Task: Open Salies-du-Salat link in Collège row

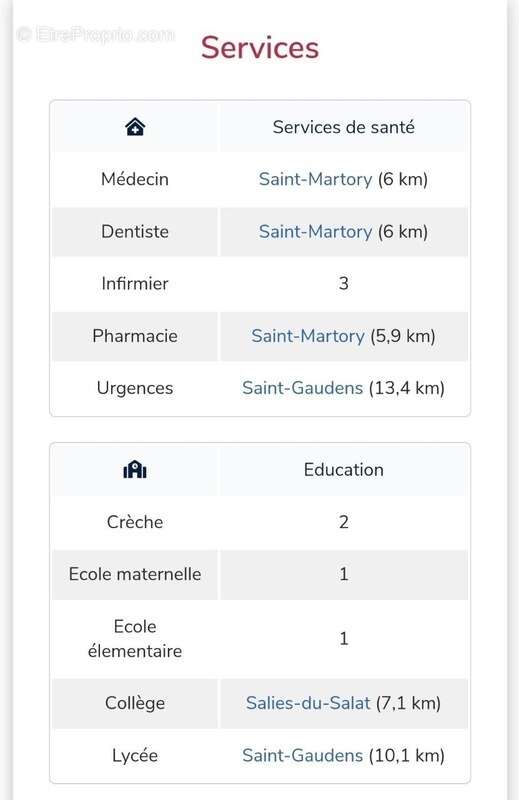Action: pos(308,703)
